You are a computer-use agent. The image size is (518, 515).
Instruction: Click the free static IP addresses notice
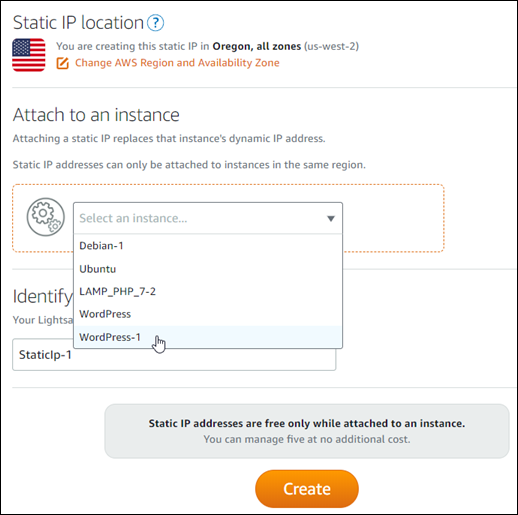307,431
